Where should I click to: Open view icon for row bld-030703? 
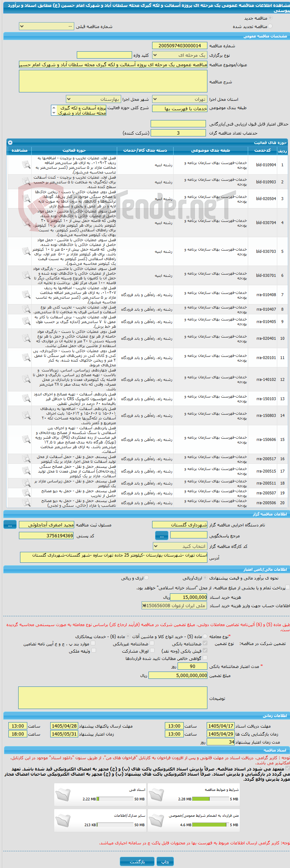[x=26, y=251]
